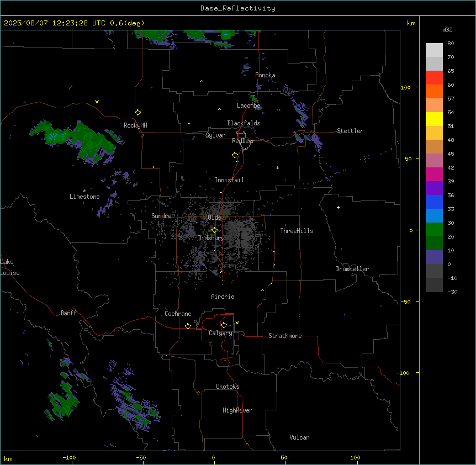Viewport: 476px width, 465px height.
Task: Click the RockyMH label
Action: (x=135, y=125)
